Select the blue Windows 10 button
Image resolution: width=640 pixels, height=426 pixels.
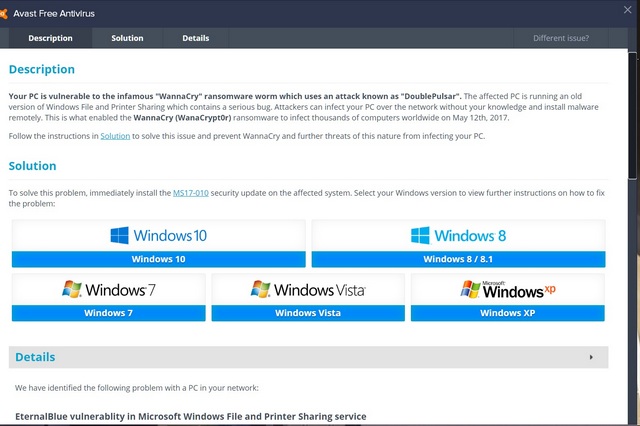tap(158, 259)
